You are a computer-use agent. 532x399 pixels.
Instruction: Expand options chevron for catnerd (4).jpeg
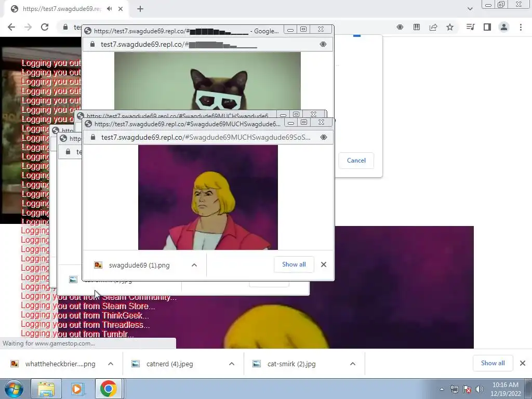coord(232,364)
